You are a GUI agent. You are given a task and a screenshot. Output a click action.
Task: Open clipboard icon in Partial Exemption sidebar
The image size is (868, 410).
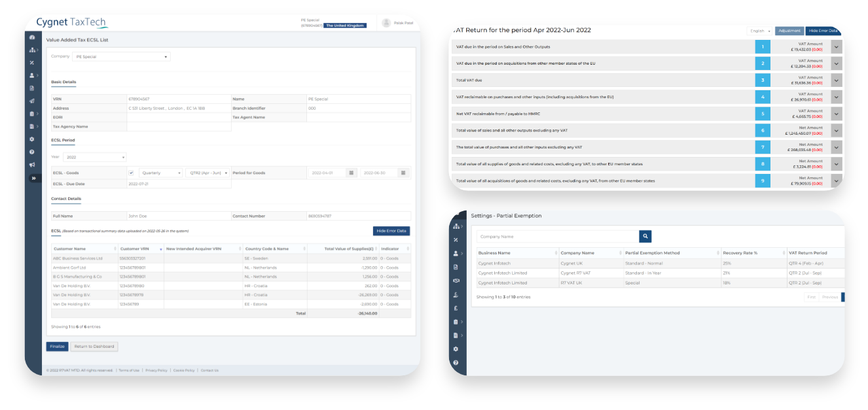point(456,322)
